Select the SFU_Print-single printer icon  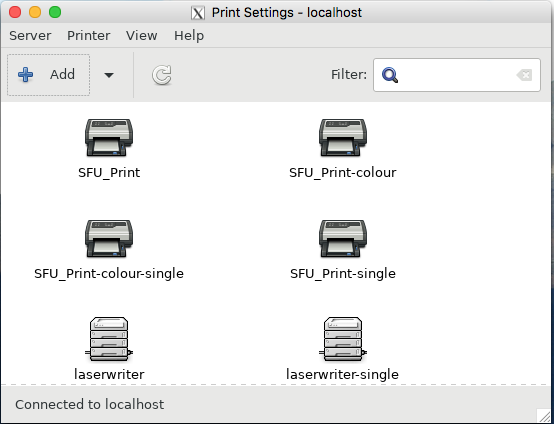tap(343, 239)
